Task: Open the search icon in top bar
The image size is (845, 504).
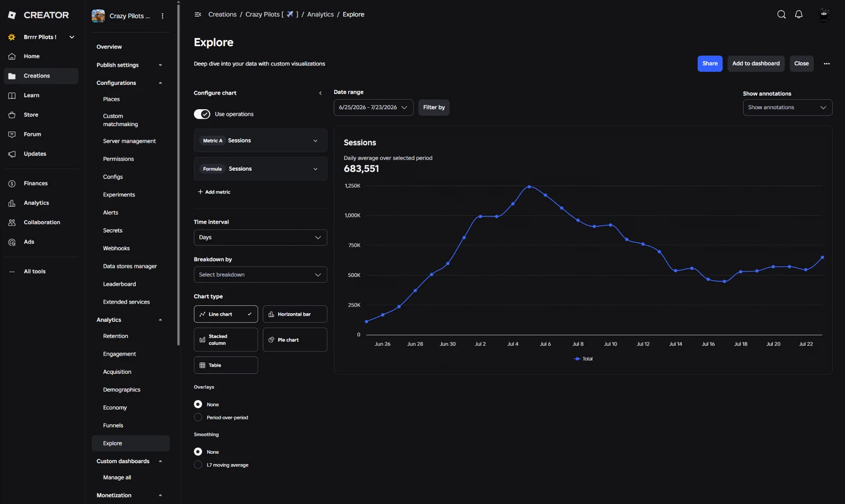Action: pyautogui.click(x=781, y=14)
